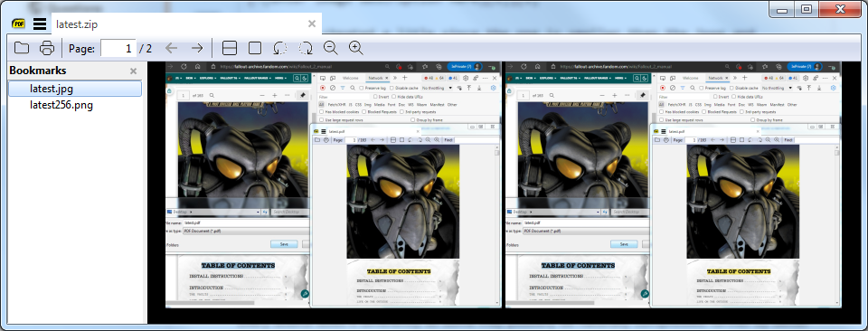This screenshot has height=331, width=868.
Task: Close the Bookmarks panel
Action: click(x=134, y=71)
